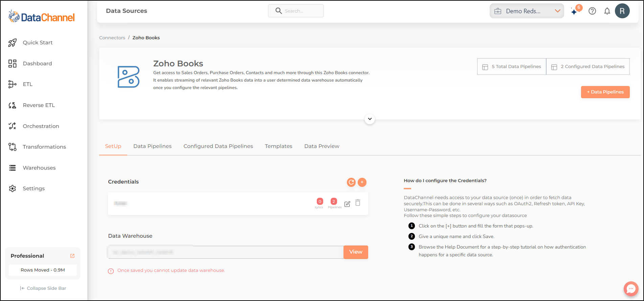
Task: Click the ETL sidebar icon
Action: (13, 84)
